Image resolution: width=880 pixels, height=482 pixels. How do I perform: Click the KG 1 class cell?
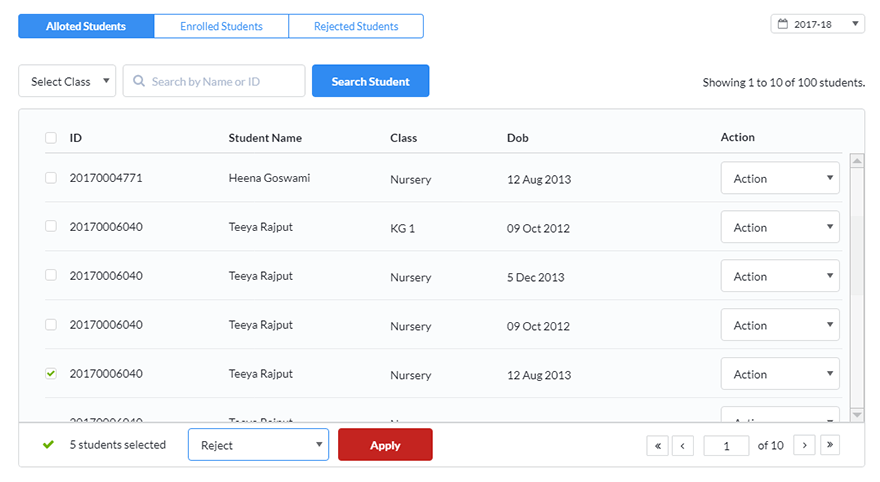pos(402,228)
